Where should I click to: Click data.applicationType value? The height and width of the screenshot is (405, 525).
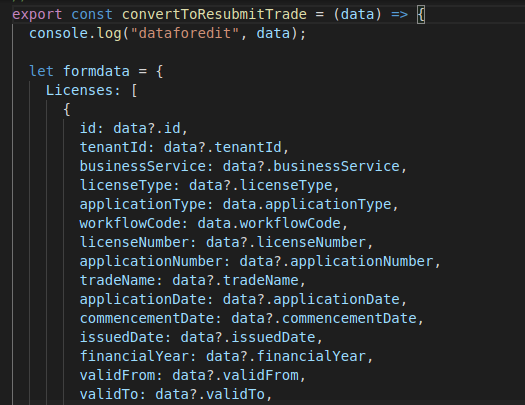[x=307, y=204]
